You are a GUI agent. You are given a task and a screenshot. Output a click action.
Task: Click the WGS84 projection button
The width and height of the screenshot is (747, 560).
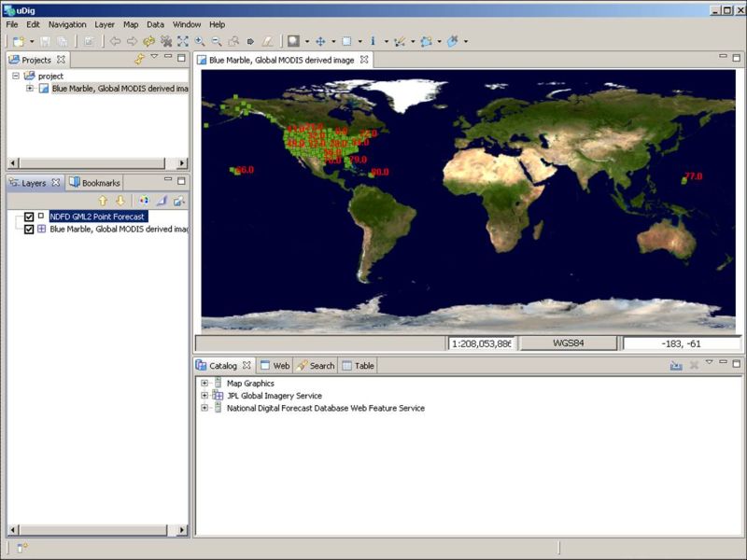(x=569, y=343)
